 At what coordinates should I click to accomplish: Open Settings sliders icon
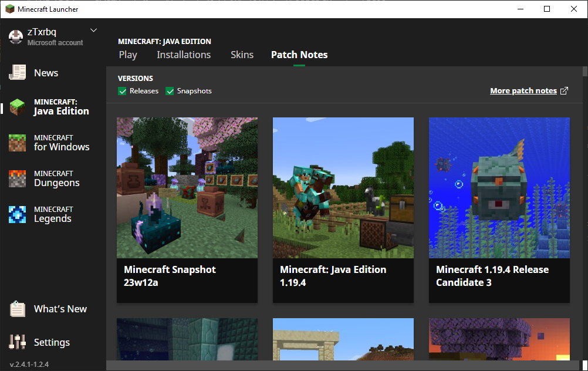[17, 342]
